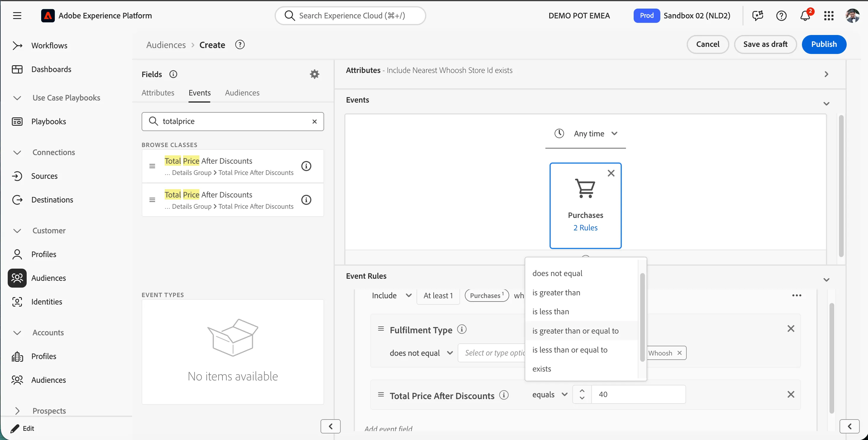Viewport: 868px width, 440px height.
Task: Click the Adobe logo icon
Action: click(48, 15)
